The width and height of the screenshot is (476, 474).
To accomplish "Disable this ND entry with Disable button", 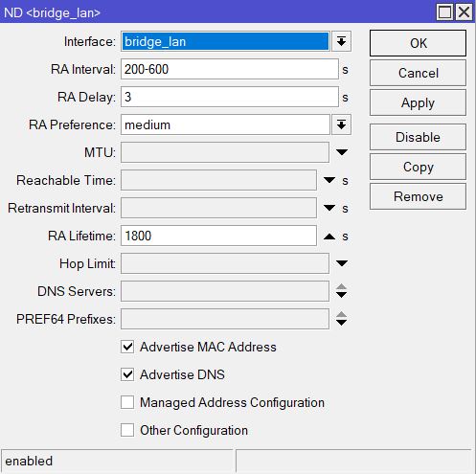I will pos(418,137).
